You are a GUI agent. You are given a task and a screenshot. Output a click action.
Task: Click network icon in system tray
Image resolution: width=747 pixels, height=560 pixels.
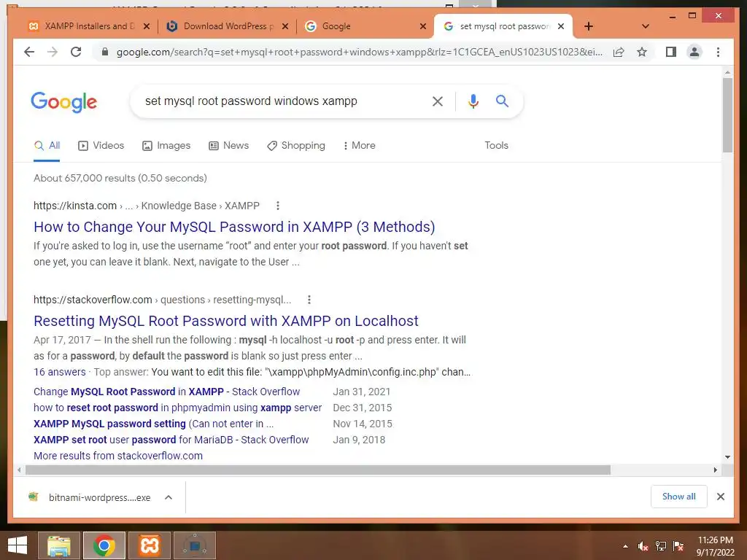661,546
